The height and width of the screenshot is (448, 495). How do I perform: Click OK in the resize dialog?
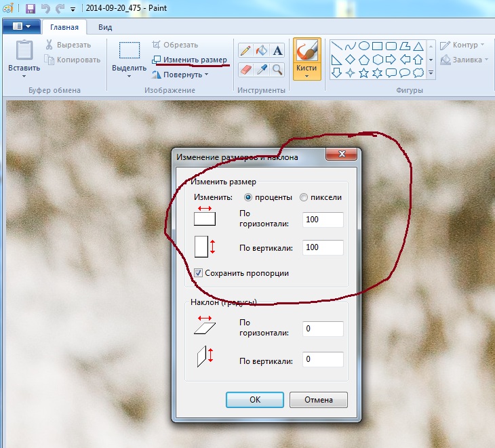pyautogui.click(x=255, y=400)
